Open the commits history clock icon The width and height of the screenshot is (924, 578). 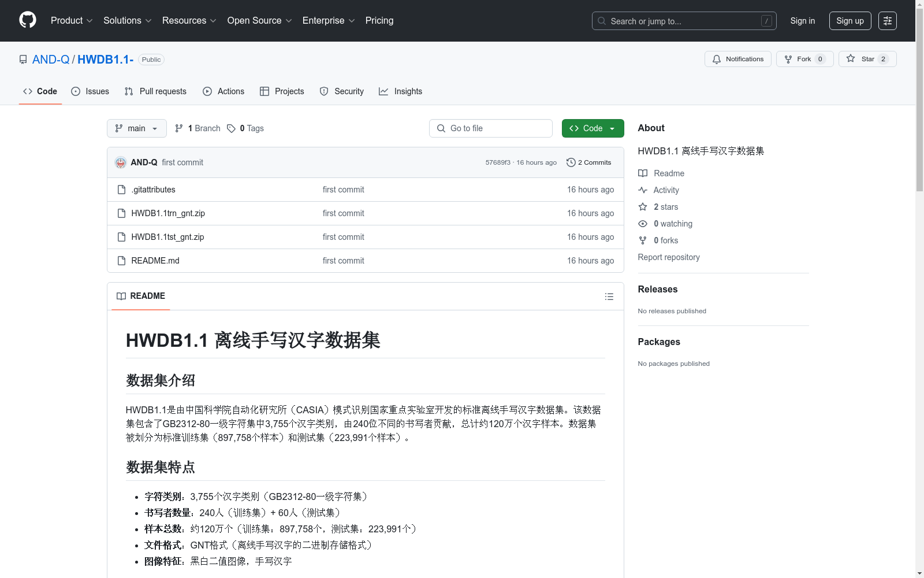pyautogui.click(x=571, y=162)
